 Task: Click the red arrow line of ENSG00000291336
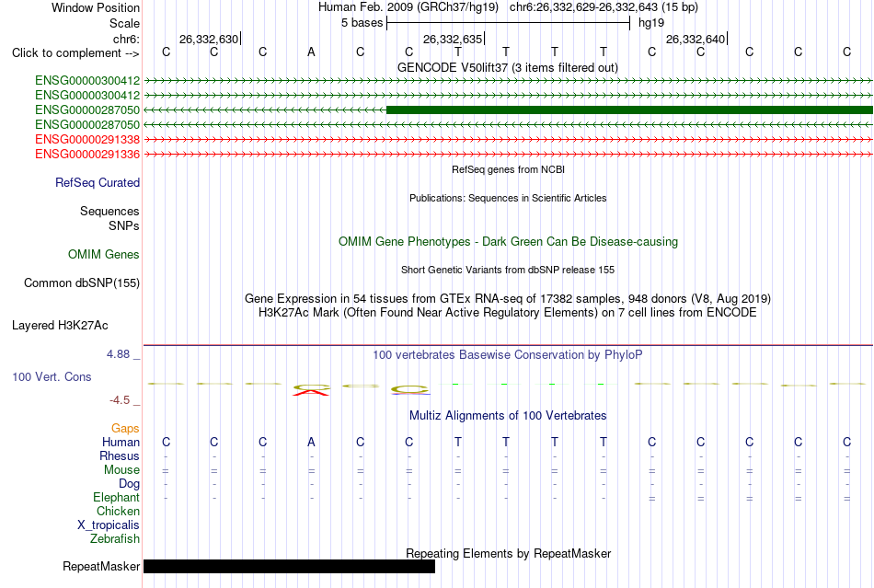(508, 154)
